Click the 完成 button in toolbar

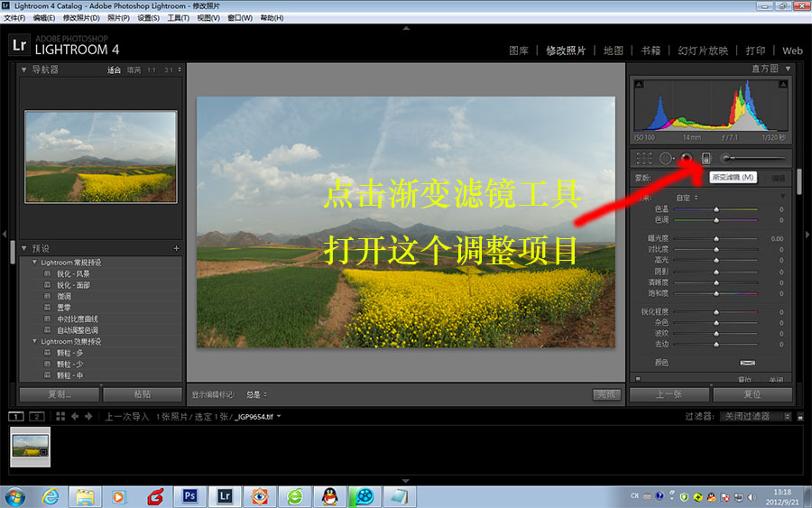(x=606, y=394)
